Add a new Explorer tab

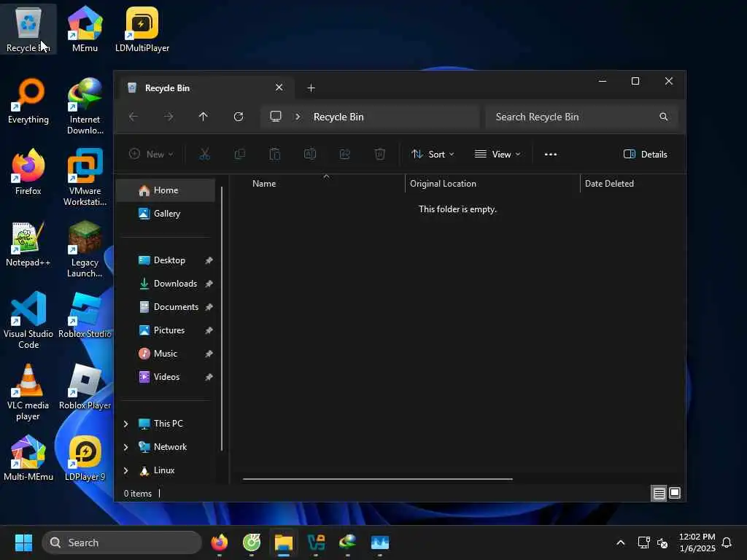click(x=311, y=88)
